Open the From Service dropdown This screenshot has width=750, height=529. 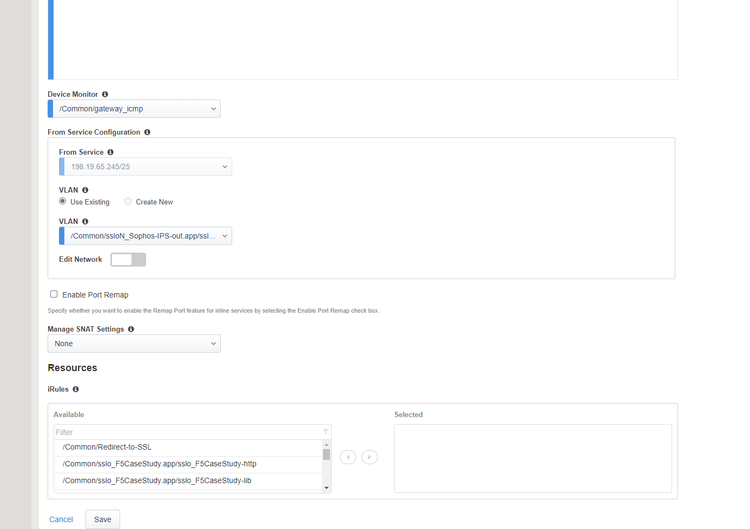(145, 166)
